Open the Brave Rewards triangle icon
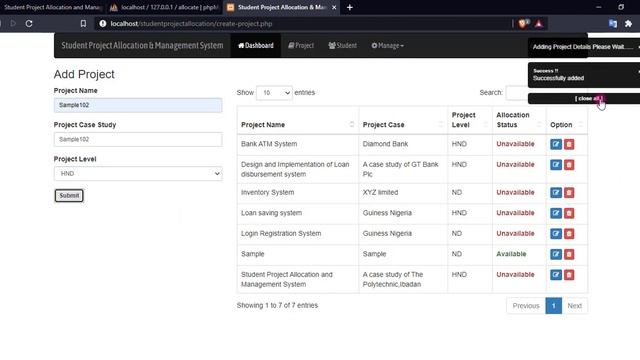This screenshot has width=640, height=360. [x=539, y=24]
